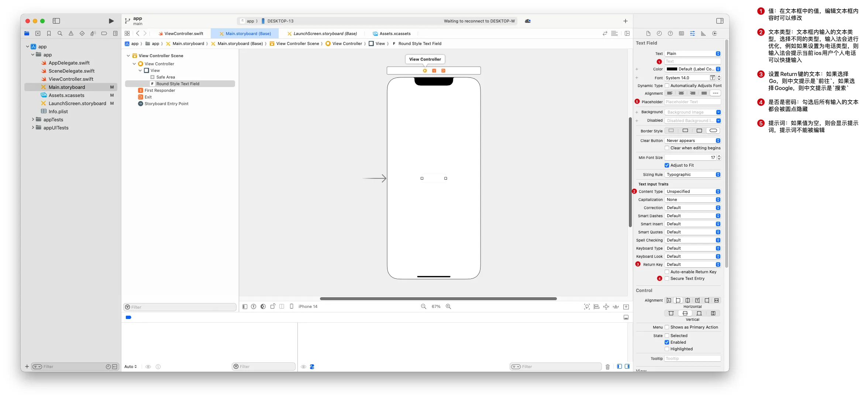The image size is (868, 399).
Task: Open the bookmark navigator icon
Action: 49,34
